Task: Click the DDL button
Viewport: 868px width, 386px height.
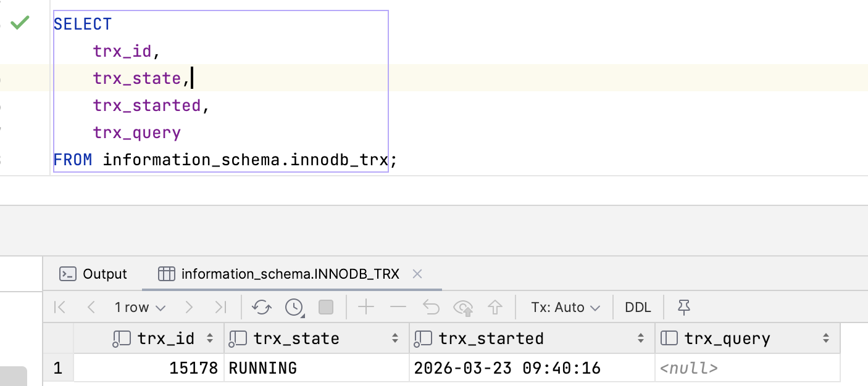Action: tap(638, 307)
